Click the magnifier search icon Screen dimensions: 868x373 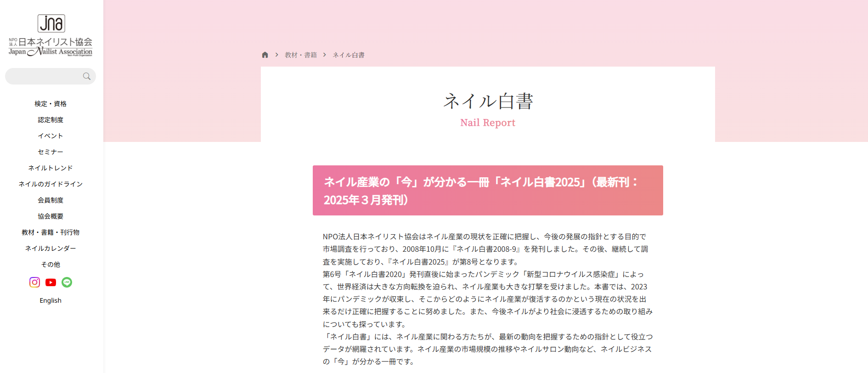pos(86,76)
